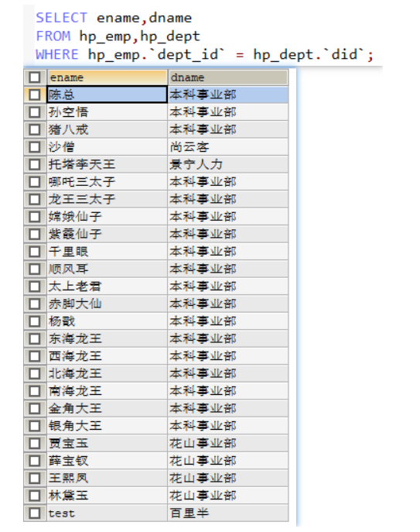Select the 杨戬 ename cell
420x532 pixels.
tap(107, 321)
